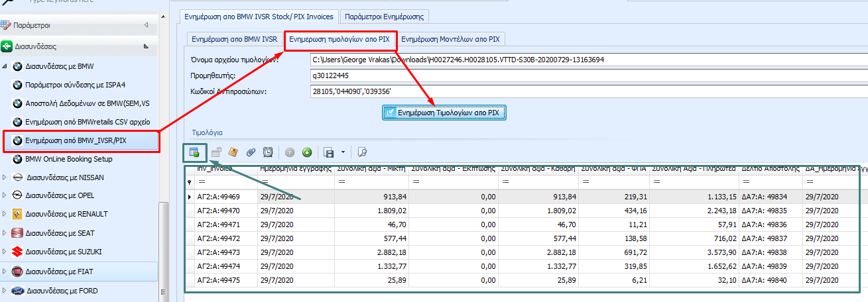Click the unlock padlock toolbar icon
The image size is (868, 302).
216,152
